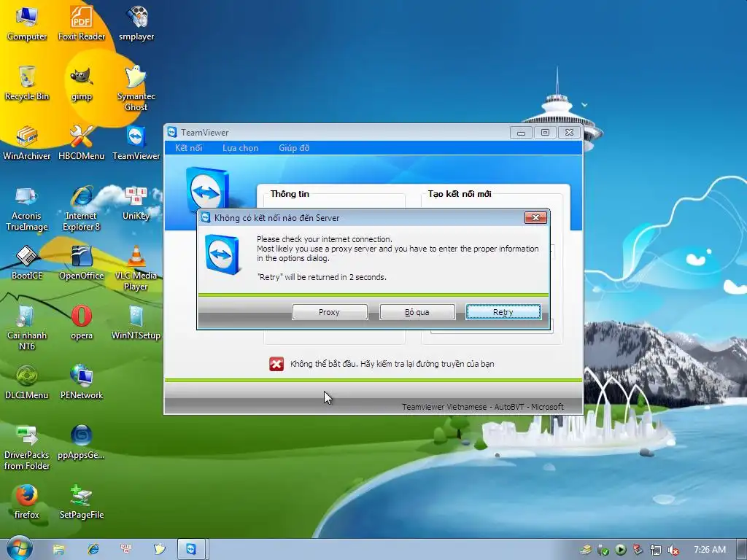Open Foxit Reader desktop icon
This screenshot has height=560, width=747.
82,23
